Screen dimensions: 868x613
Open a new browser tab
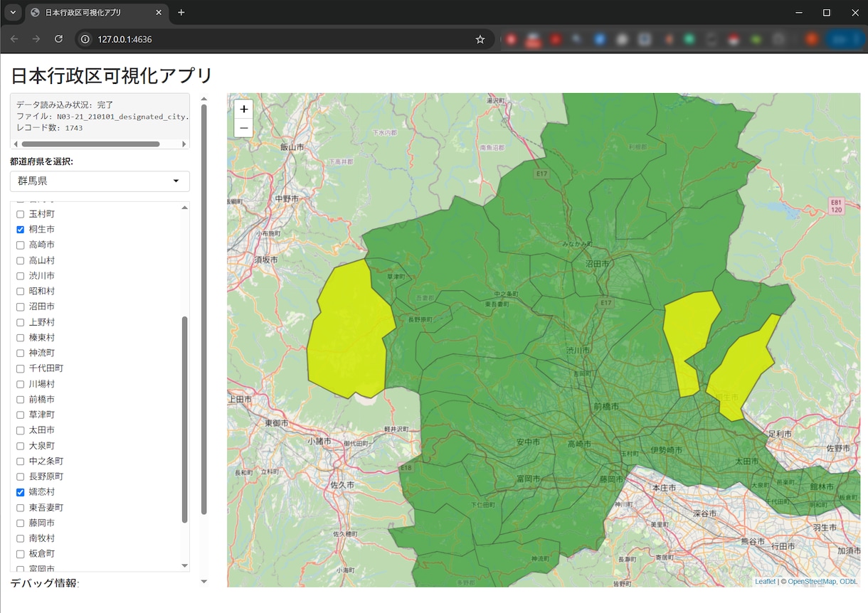coord(181,13)
